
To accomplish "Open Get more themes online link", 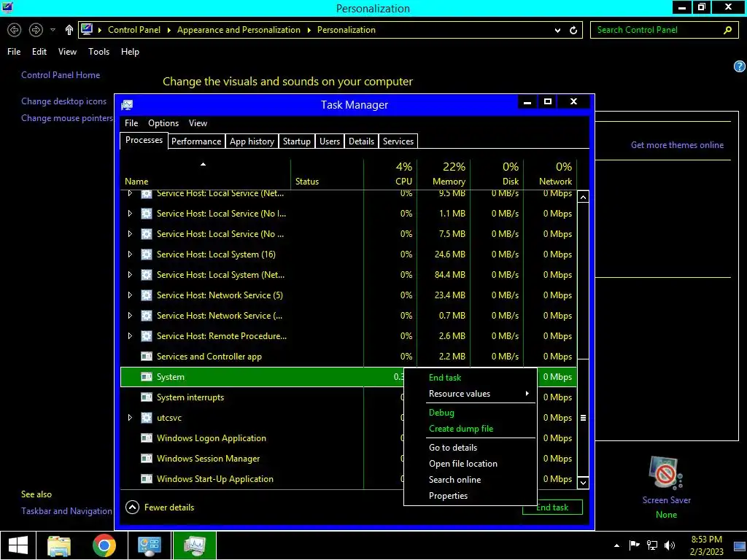I will pos(677,145).
